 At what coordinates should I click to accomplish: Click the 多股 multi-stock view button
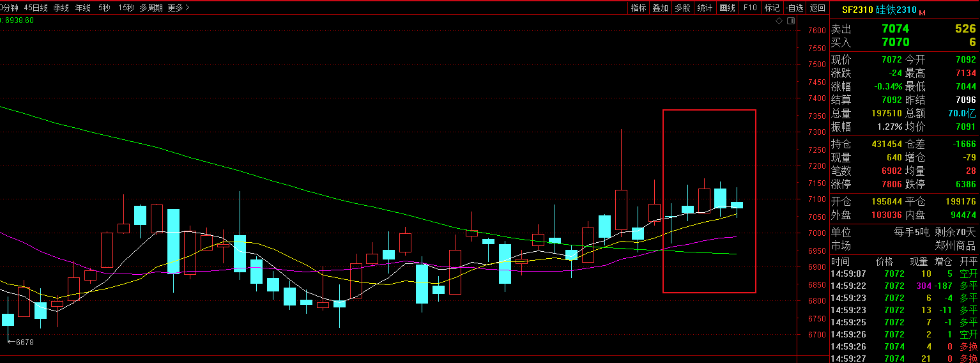pos(682,8)
